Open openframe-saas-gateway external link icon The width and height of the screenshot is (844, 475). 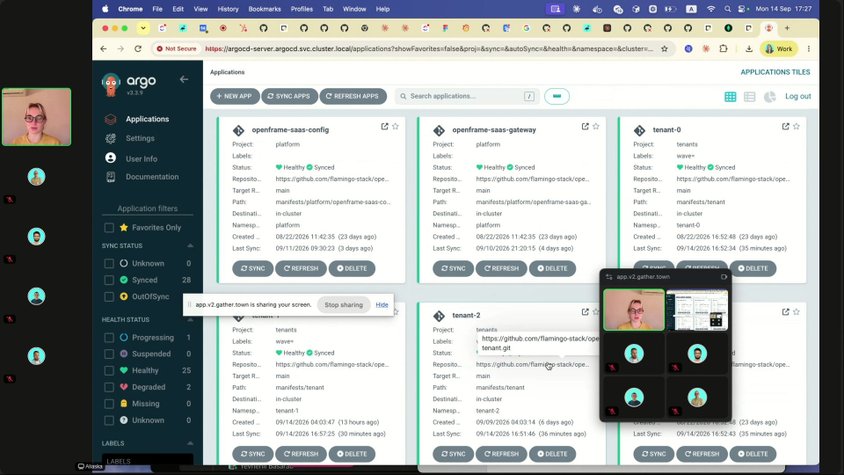[585, 127]
